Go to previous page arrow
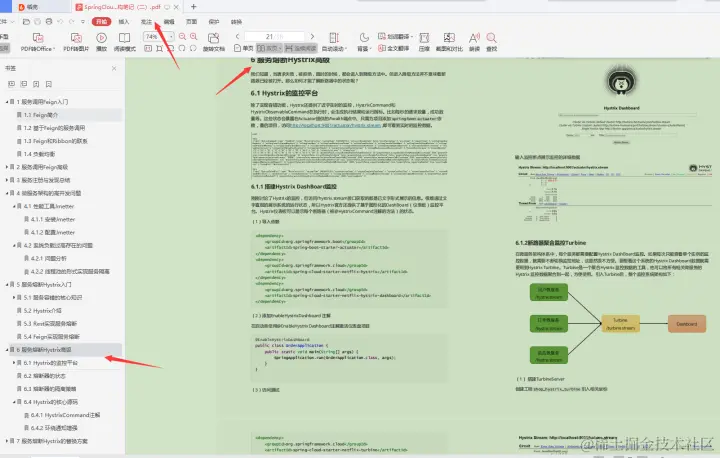720x458 pixels. pos(237,36)
